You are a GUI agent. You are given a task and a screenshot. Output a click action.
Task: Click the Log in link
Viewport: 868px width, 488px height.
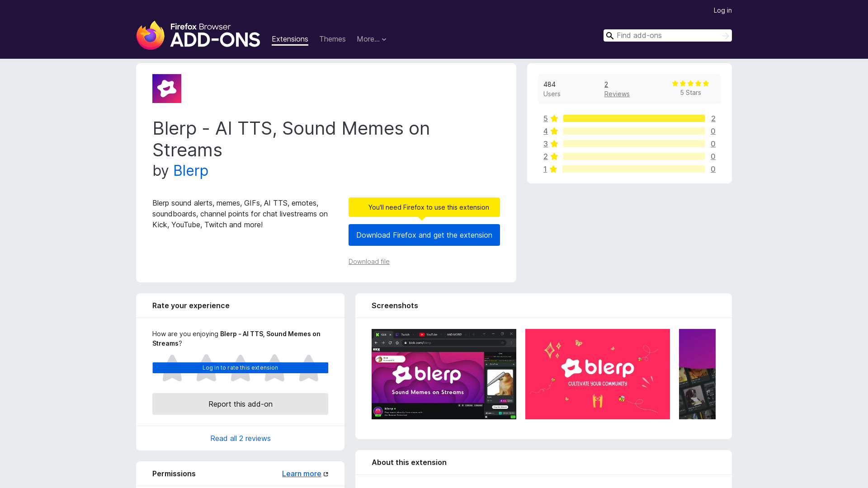(x=722, y=10)
